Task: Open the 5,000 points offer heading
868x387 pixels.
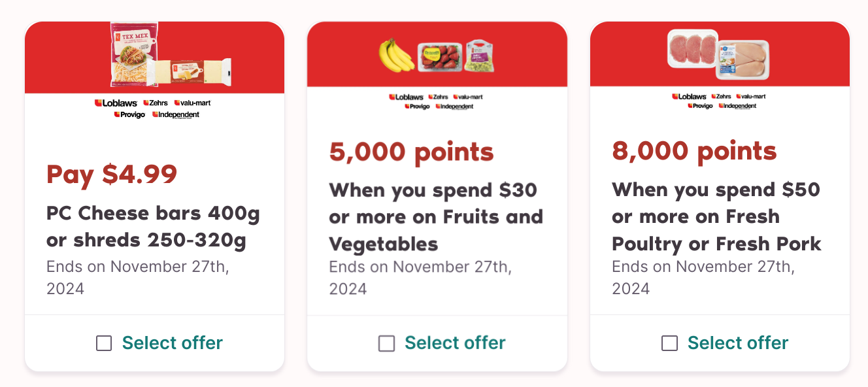Action: coord(411,152)
